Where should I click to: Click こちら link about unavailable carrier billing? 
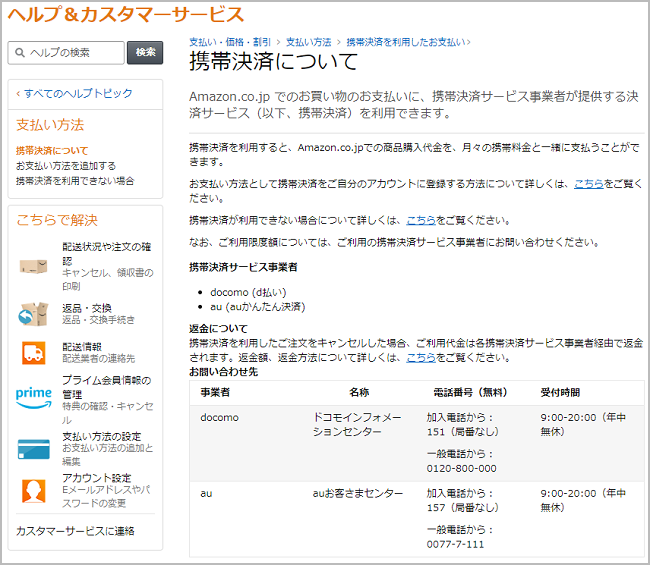421,220
